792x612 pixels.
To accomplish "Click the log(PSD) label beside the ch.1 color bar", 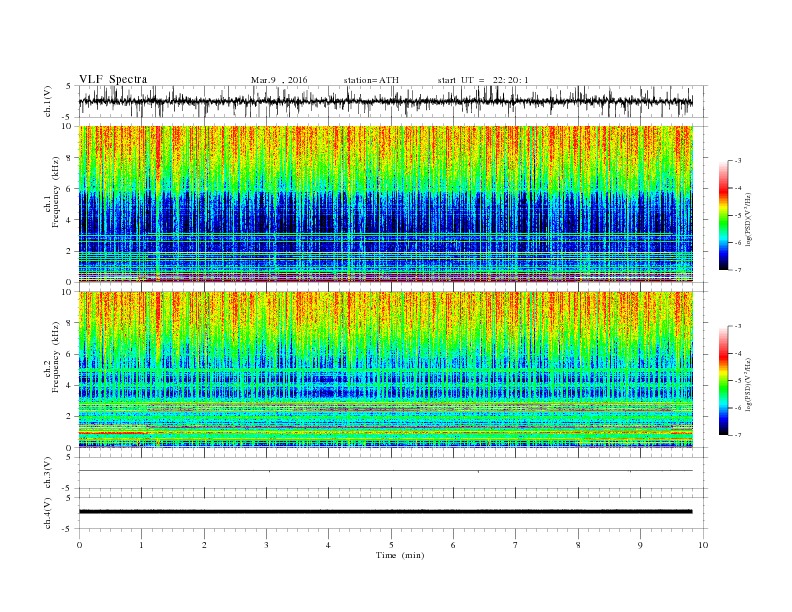I will (x=748, y=220).
